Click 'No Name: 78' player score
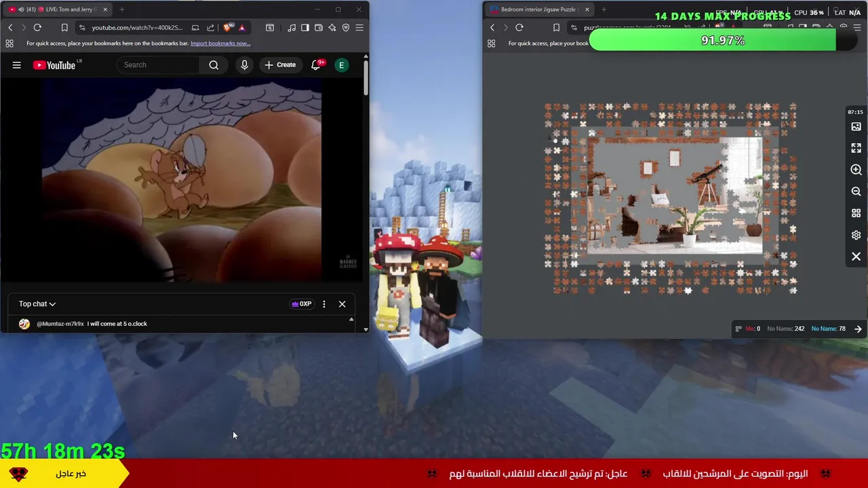The height and width of the screenshot is (488, 868). pos(828,329)
